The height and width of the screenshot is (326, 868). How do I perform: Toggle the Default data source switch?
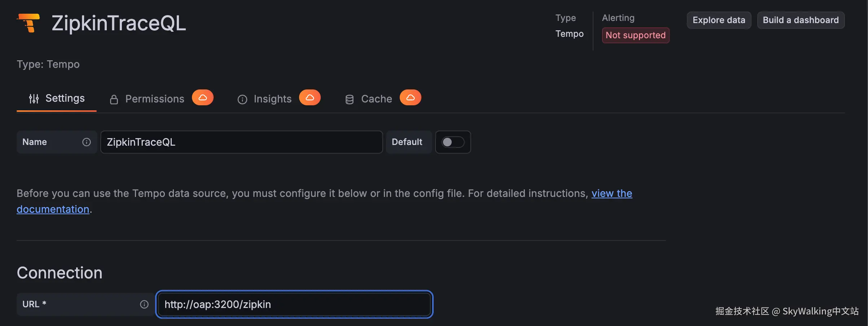[x=453, y=142]
